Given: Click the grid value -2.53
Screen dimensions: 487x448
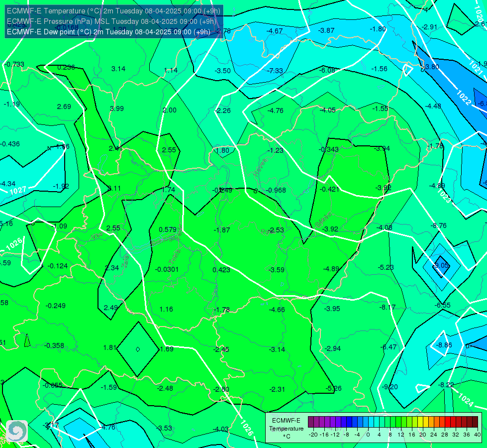Looking at the screenshot, I should point(277,230).
